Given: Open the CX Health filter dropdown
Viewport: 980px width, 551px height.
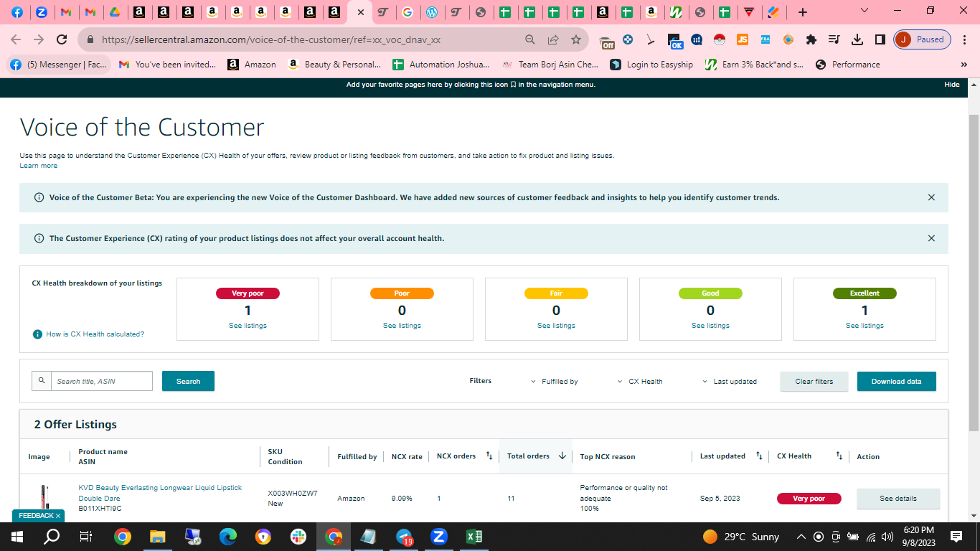Looking at the screenshot, I should 640,382.
